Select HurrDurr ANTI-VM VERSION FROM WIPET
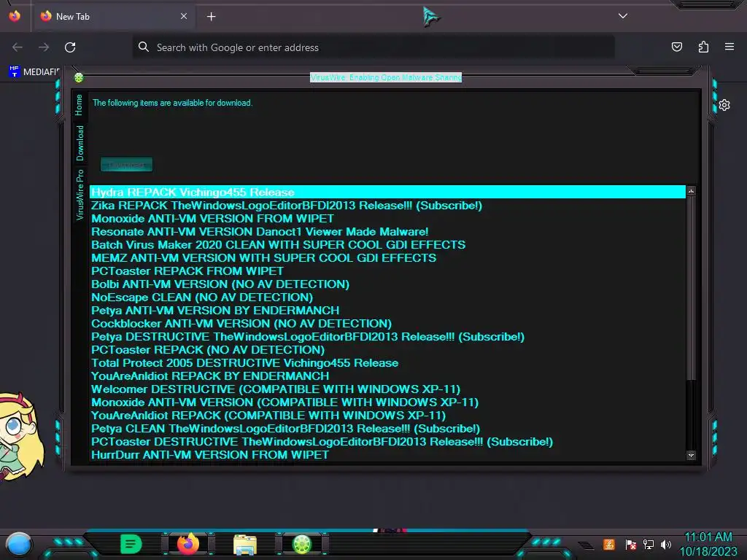 [x=387, y=455]
